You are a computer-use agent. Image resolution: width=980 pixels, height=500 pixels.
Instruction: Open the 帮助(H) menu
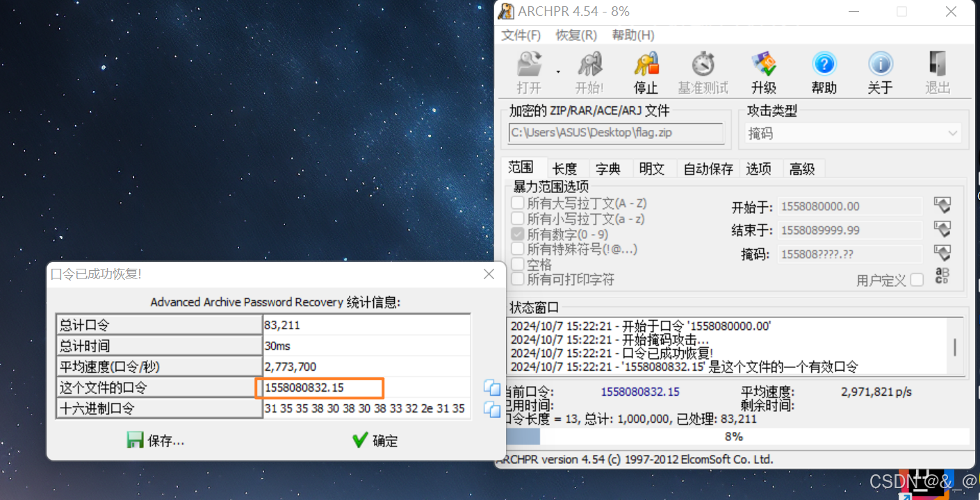(x=632, y=35)
